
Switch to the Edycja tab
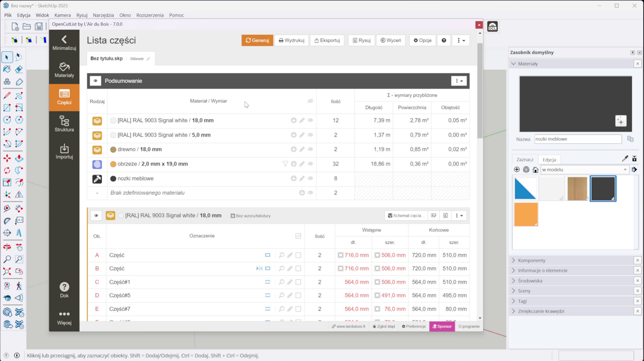tap(549, 159)
